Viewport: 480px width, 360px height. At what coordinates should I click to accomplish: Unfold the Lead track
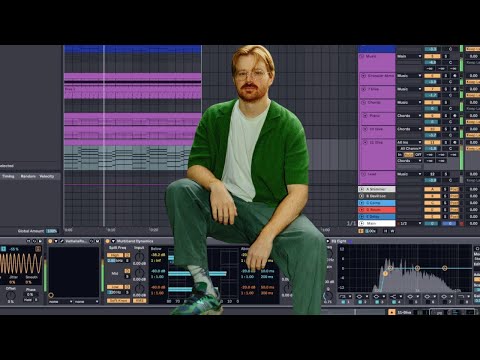(x=363, y=174)
